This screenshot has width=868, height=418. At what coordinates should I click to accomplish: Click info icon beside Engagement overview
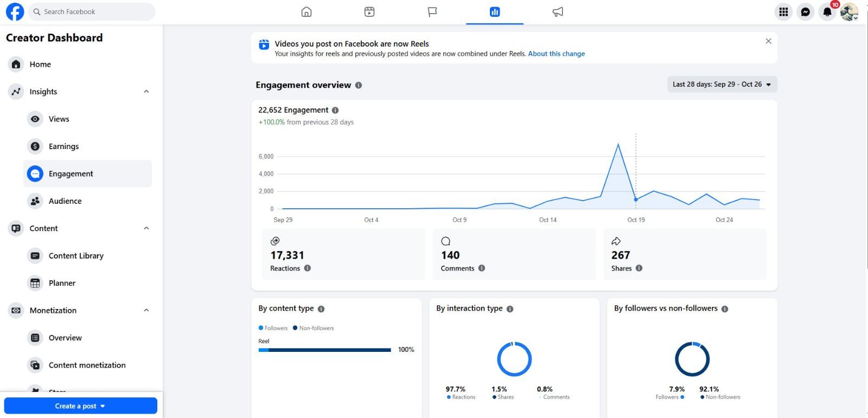click(359, 85)
